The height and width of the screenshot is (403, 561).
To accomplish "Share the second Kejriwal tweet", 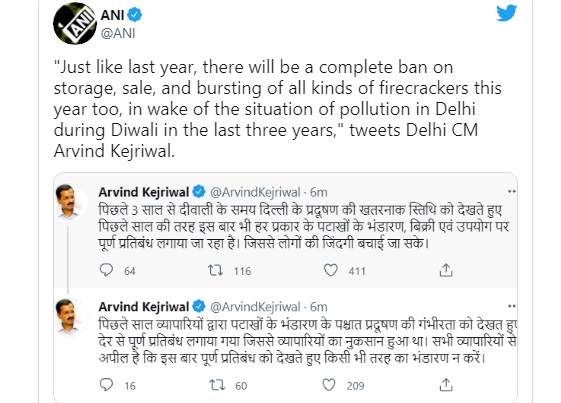I will coord(446,385).
